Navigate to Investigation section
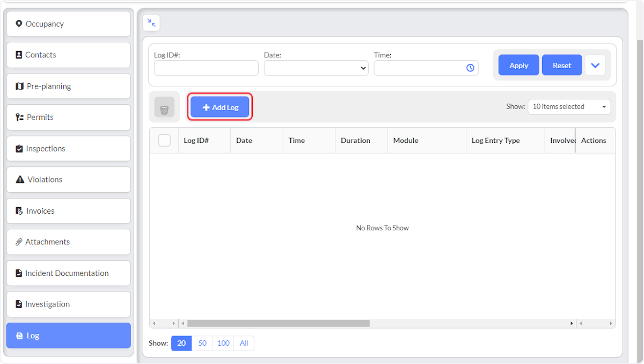Image resolution: width=644 pixels, height=364 pixels. [69, 304]
